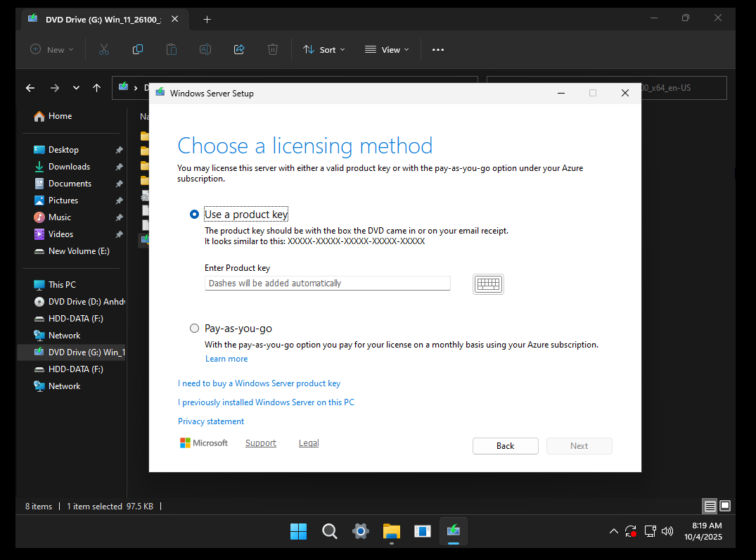The height and width of the screenshot is (560, 756).
Task: Close the Windows Server Setup dialog
Action: click(625, 93)
